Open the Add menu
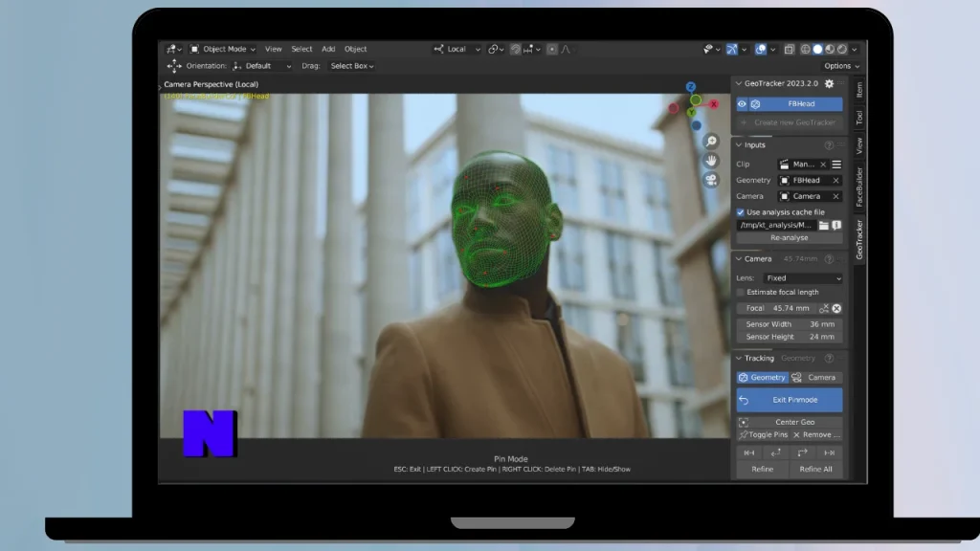Screen dimensions: 980x551 (328, 49)
